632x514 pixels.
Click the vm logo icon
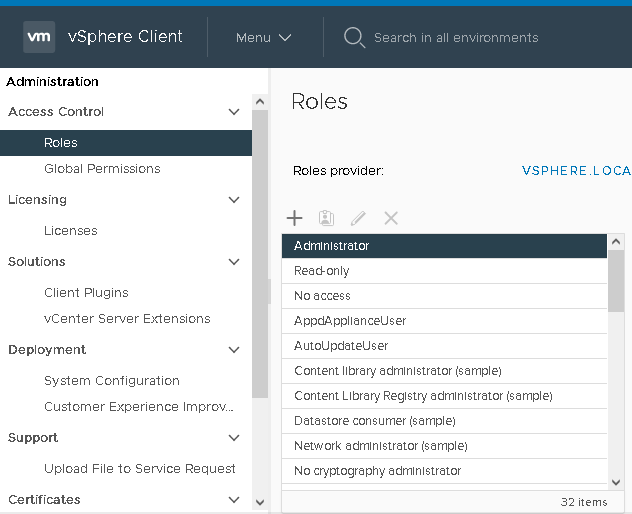coord(39,37)
